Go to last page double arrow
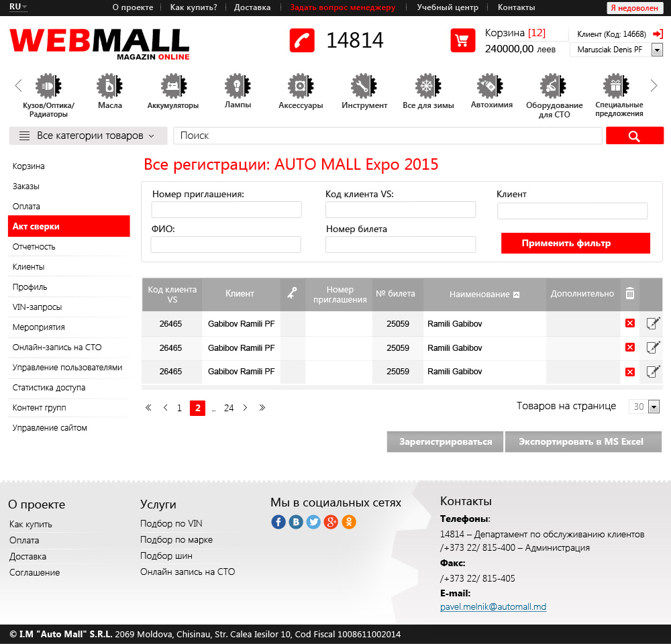Image resolution: width=671 pixels, height=644 pixels. click(262, 407)
